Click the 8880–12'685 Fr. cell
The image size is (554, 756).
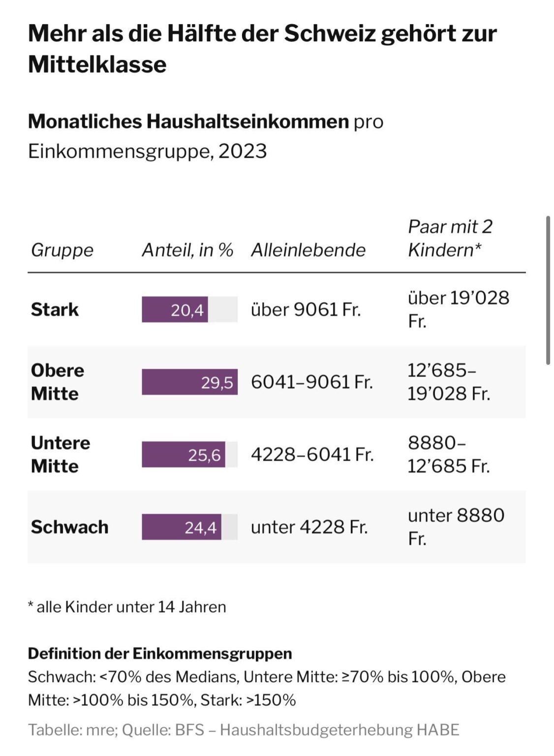[449, 454]
